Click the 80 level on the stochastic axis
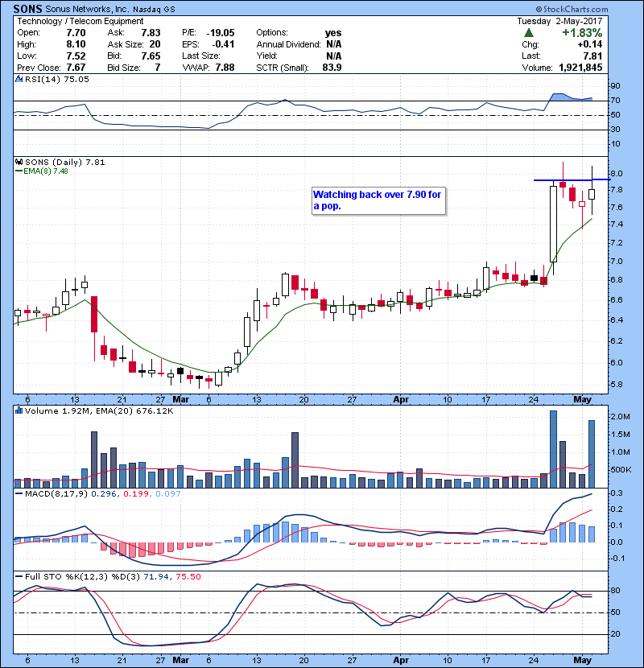This screenshot has height=668, width=644. 616,591
